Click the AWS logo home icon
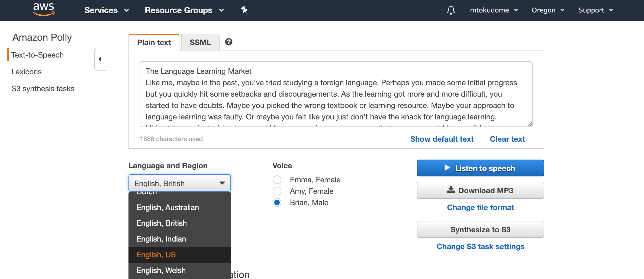Viewport: 644px width, 279px height. [44, 10]
